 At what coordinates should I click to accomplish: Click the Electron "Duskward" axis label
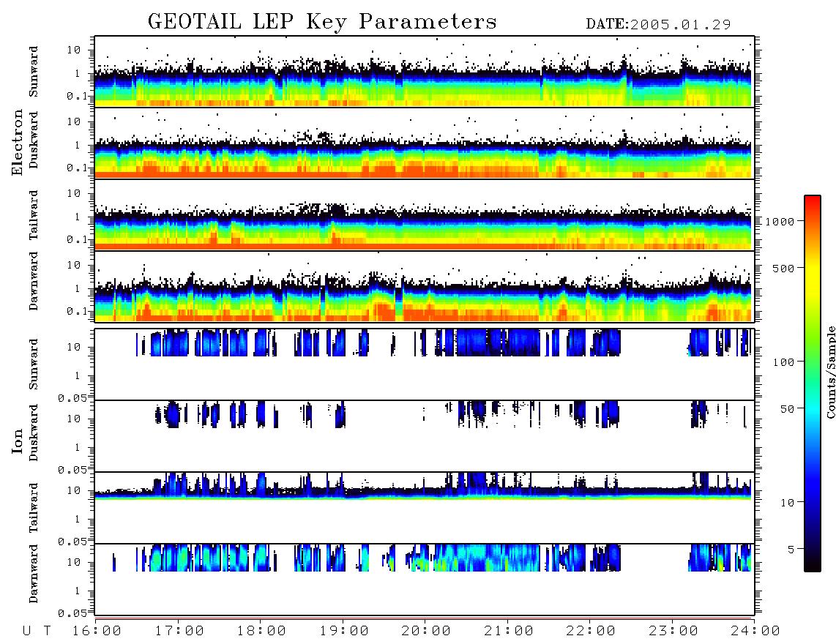click(34, 140)
